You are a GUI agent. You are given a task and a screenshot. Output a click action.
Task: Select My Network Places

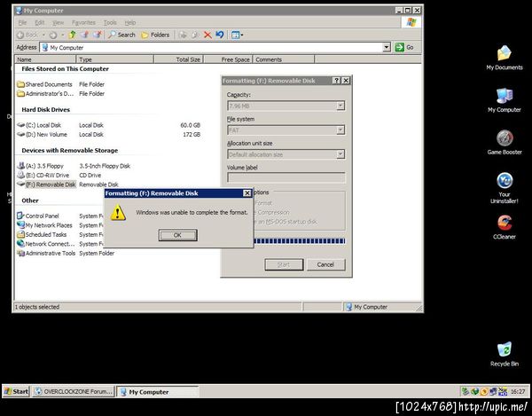point(45,225)
